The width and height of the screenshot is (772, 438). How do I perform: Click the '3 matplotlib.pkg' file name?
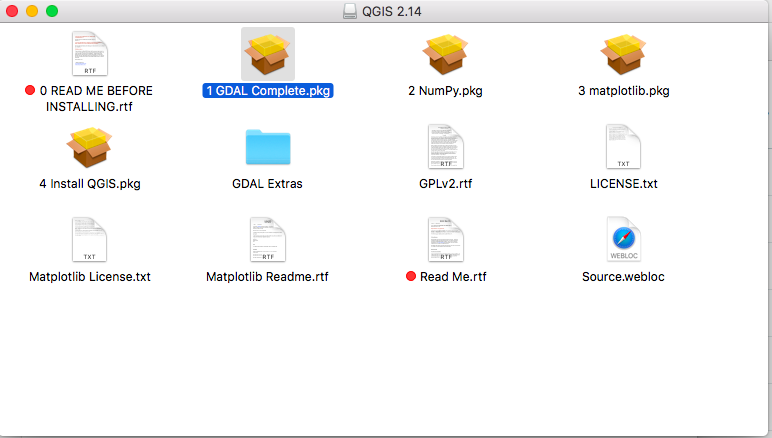tap(623, 91)
